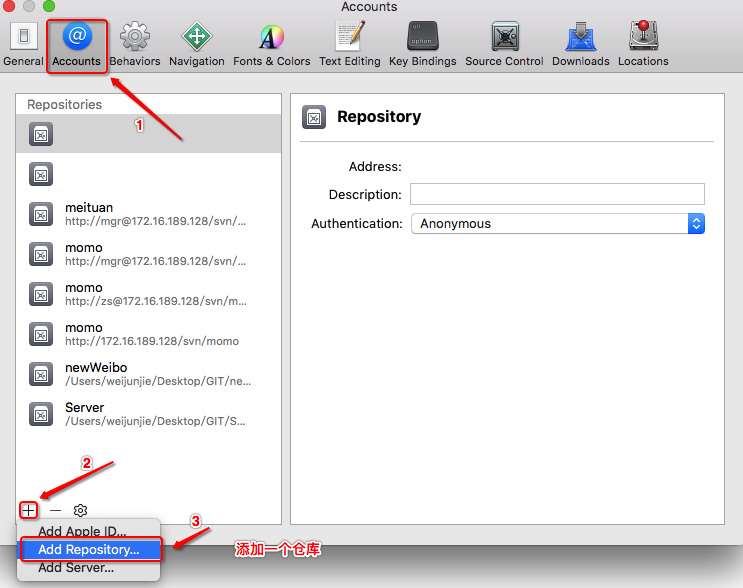The height and width of the screenshot is (588, 743).
Task: Select the meituan repository row
Action: point(148,214)
